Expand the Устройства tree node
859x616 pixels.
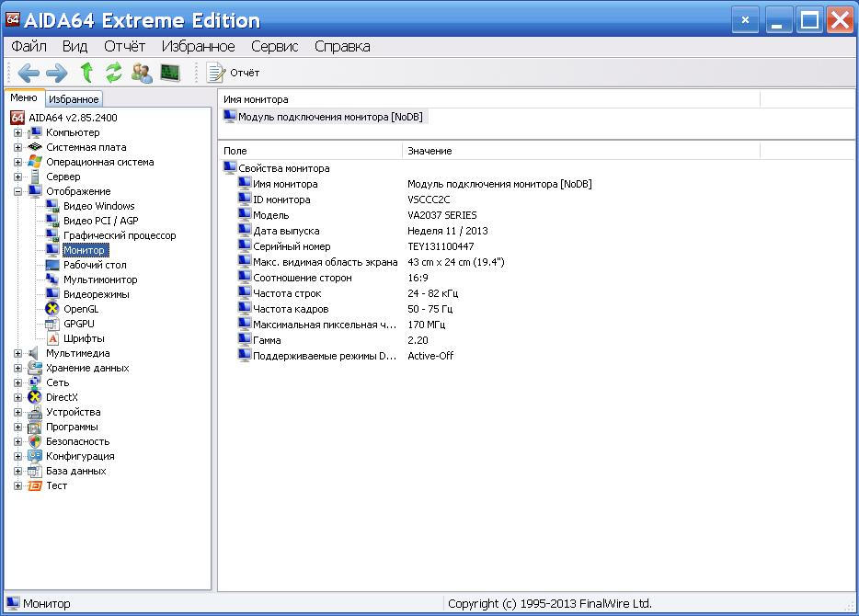tap(17, 413)
